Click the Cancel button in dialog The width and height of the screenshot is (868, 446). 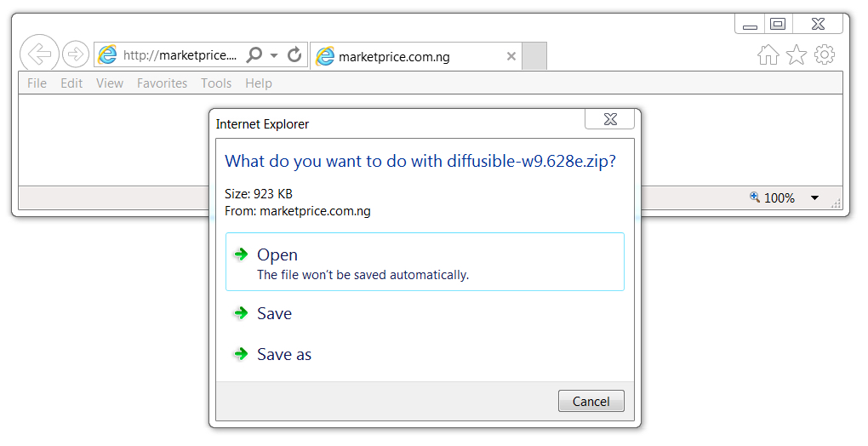tap(591, 401)
